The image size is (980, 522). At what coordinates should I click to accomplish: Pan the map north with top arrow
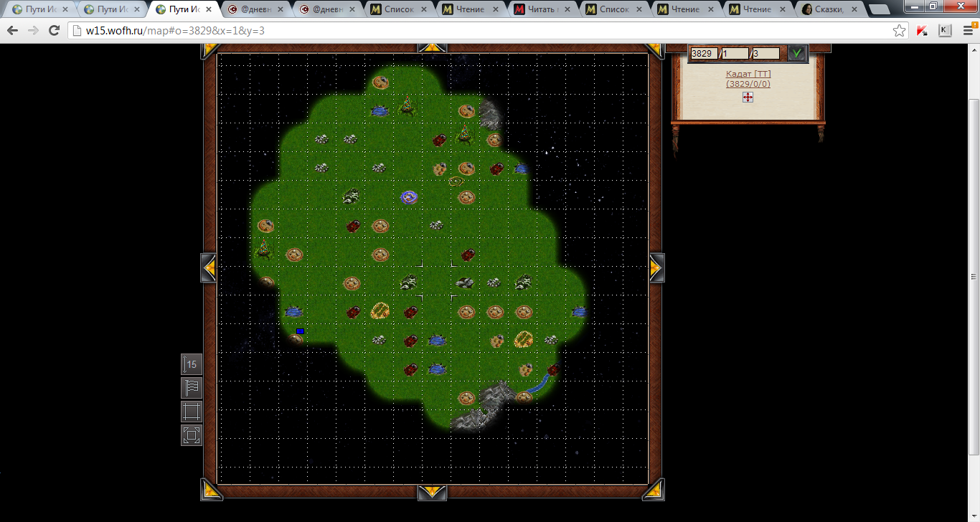pyautogui.click(x=432, y=47)
